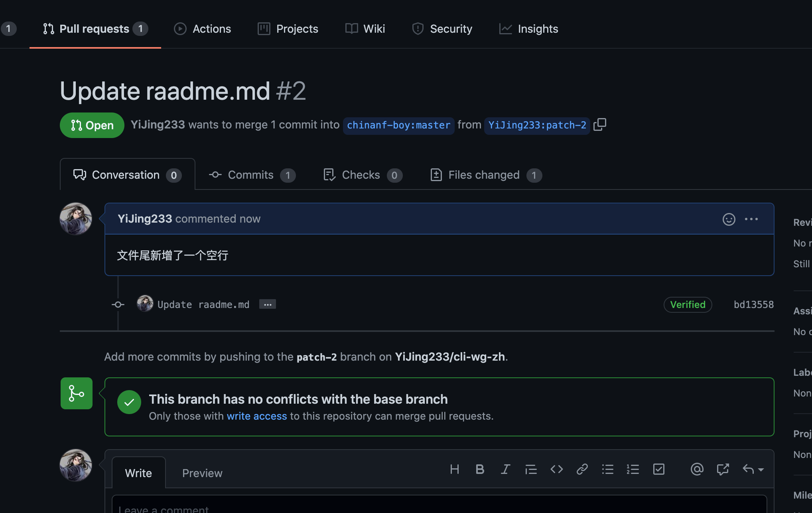Viewport: 812px width, 513px height.
Task: Expand the commit message ellipsis
Action: [x=267, y=304]
